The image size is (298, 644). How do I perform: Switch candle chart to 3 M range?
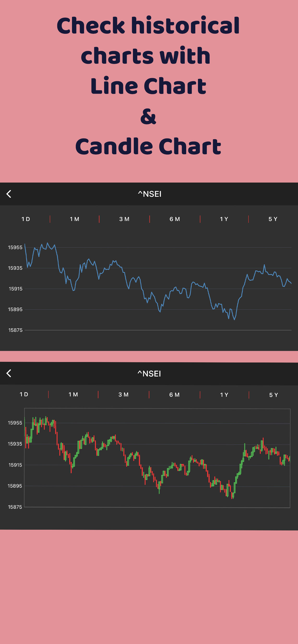pos(124,395)
